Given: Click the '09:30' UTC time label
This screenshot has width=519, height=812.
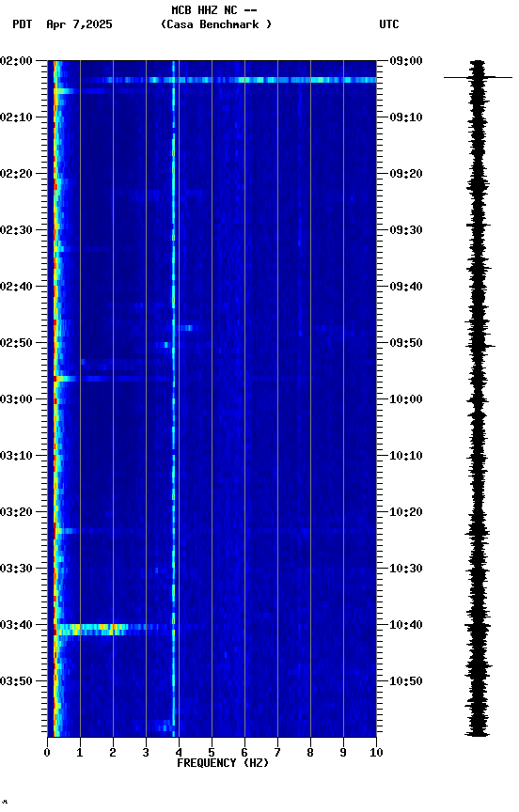Looking at the screenshot, I should pyautogui.click(x=406, y=230).
